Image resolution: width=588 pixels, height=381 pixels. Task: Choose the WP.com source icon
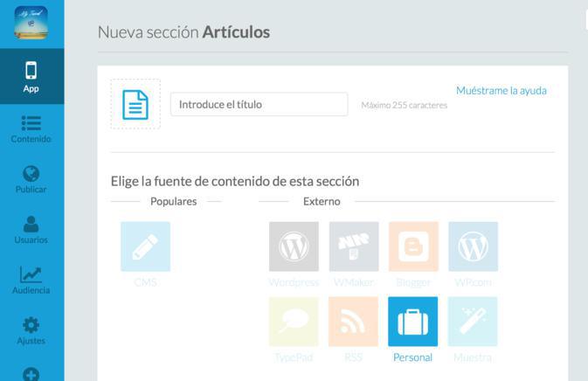coord(473,246)
